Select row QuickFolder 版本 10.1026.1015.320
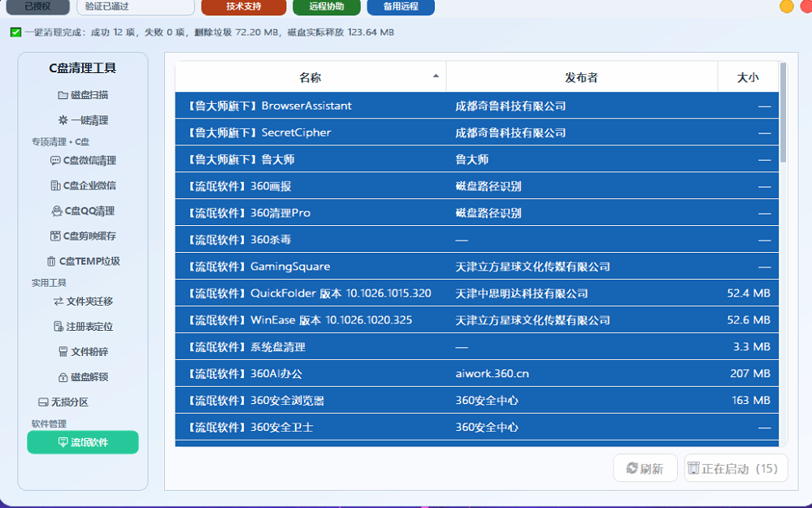812x508 pixels. 477,293
